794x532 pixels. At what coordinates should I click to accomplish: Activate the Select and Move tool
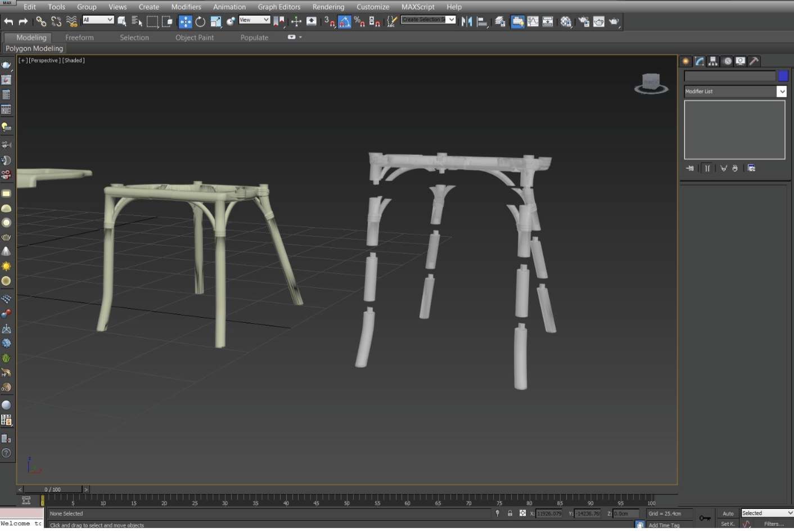pyautogui.click(x=185, y=22)
